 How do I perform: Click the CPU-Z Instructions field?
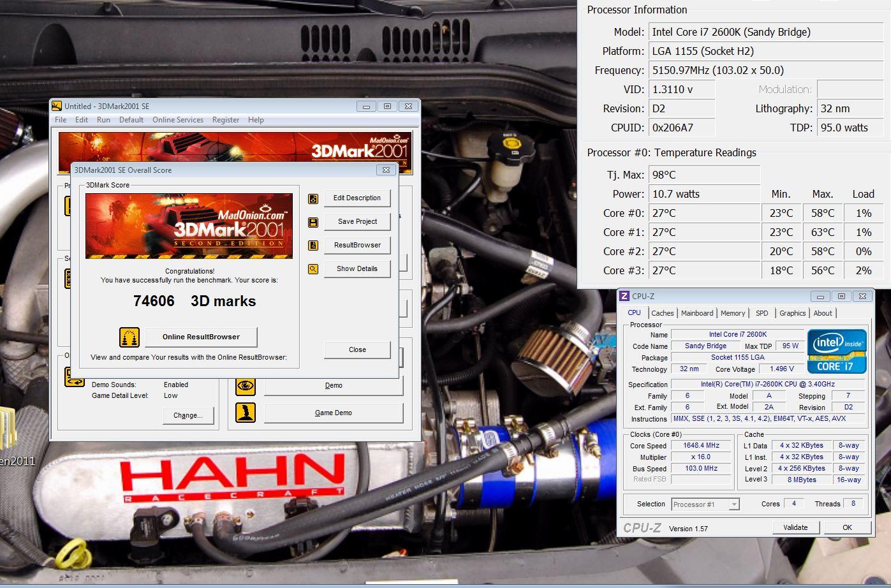[x=767, y=419]
